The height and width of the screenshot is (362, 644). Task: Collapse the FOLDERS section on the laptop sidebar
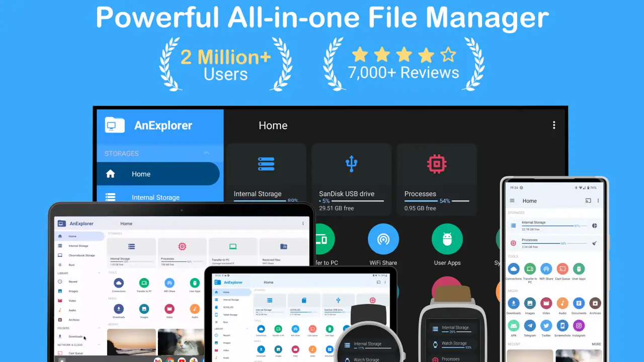[99, 328]
